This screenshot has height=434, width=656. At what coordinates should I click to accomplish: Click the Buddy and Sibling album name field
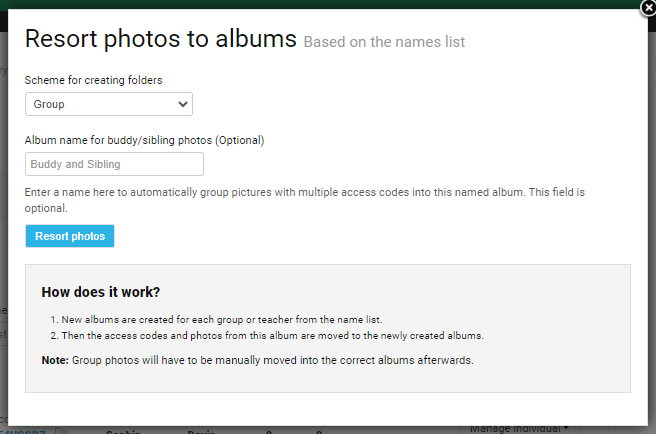(x=114, y=164)
